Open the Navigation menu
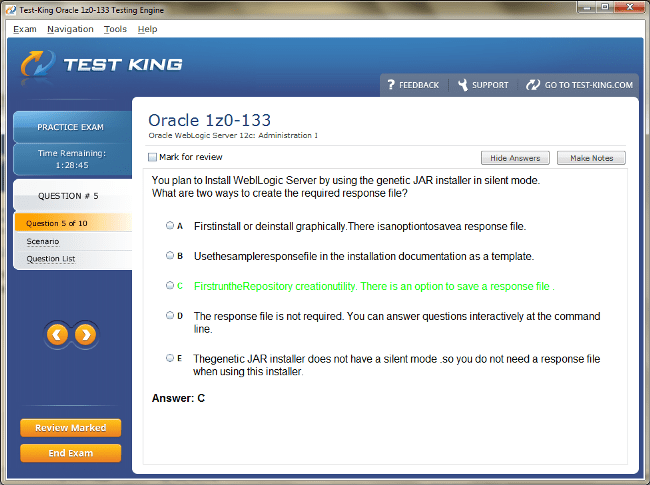Screen dimensions: 650x485 coord(70,29)
